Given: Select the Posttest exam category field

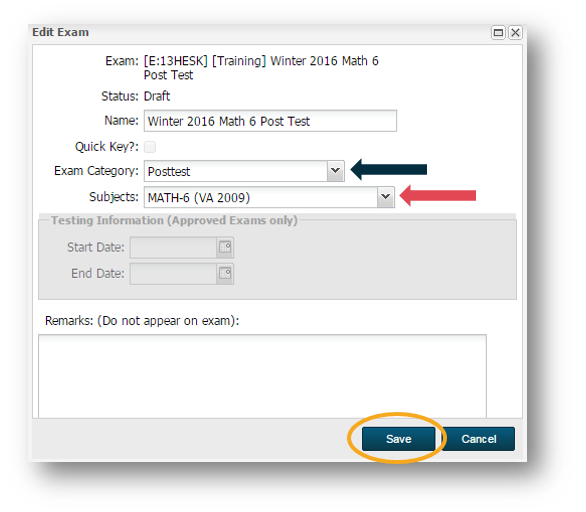Looking at the screenshot, I should coord(236,171).
